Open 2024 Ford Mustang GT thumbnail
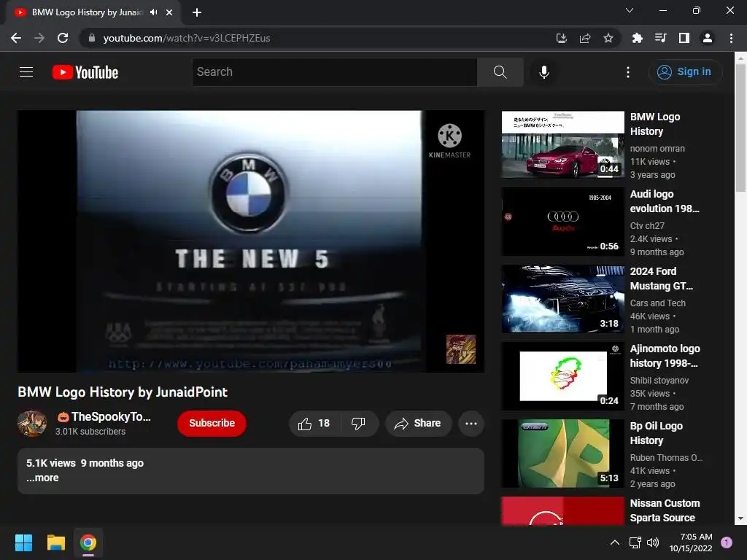747x560 pixels. click(x=562, y=299)
